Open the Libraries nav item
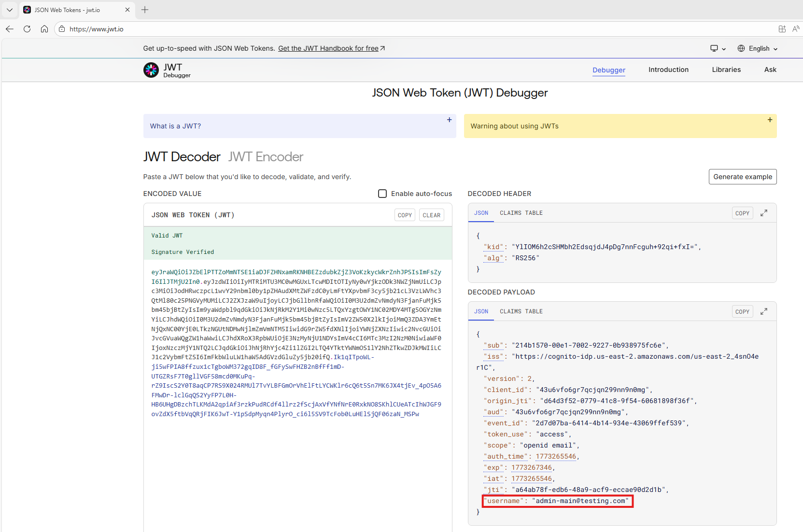Screen dimensions: 803x532 click(726, 70)
